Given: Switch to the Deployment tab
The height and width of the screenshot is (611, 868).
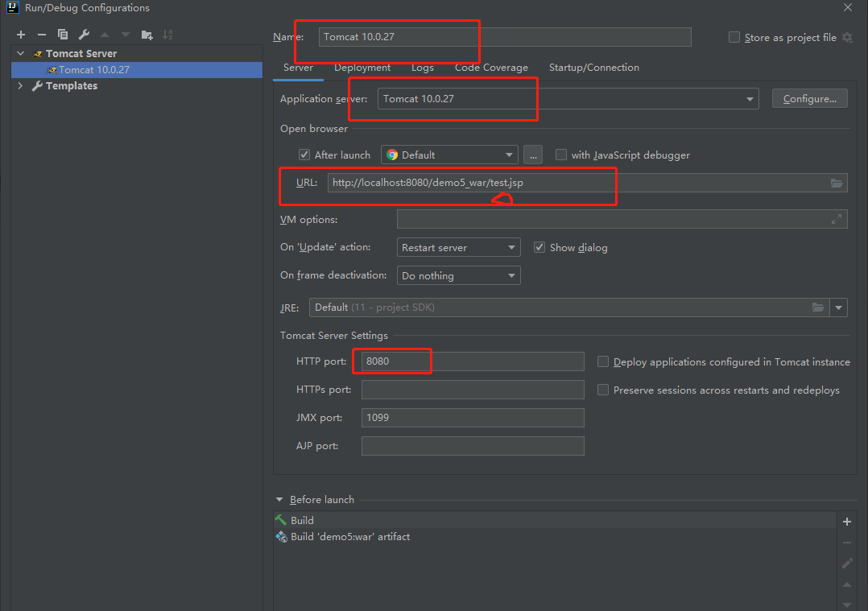Looking at the screenshot, I should (362, 68).
